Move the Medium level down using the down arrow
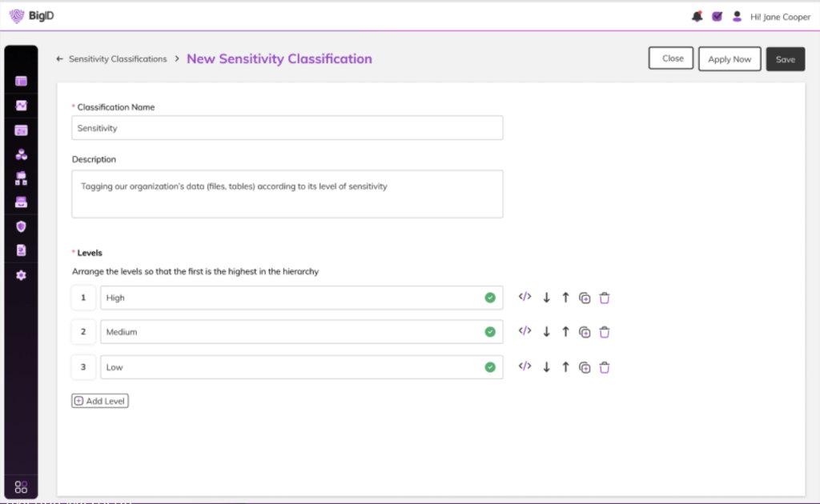The image size is (820, 504). (x=546, y=331)
